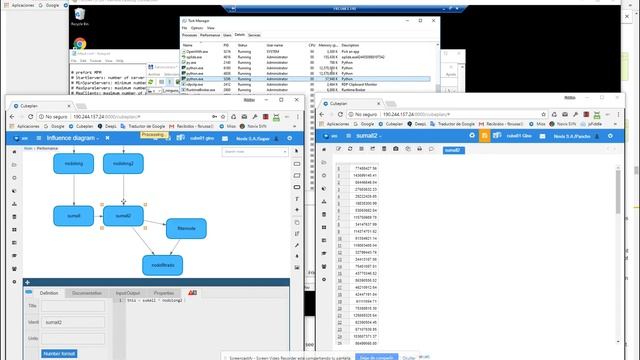Open Chrome menu in left window

tap(298, 117)
